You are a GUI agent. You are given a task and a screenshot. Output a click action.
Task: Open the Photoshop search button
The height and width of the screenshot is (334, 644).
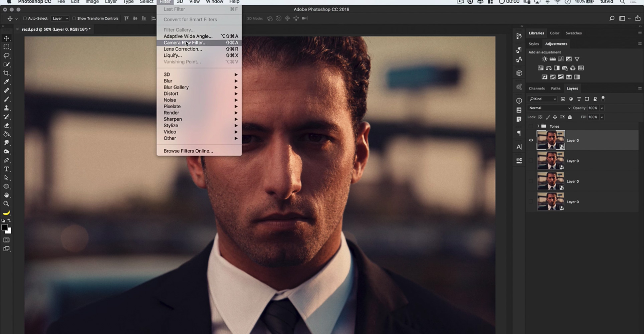pyautogui.click(x=612, y=18)
